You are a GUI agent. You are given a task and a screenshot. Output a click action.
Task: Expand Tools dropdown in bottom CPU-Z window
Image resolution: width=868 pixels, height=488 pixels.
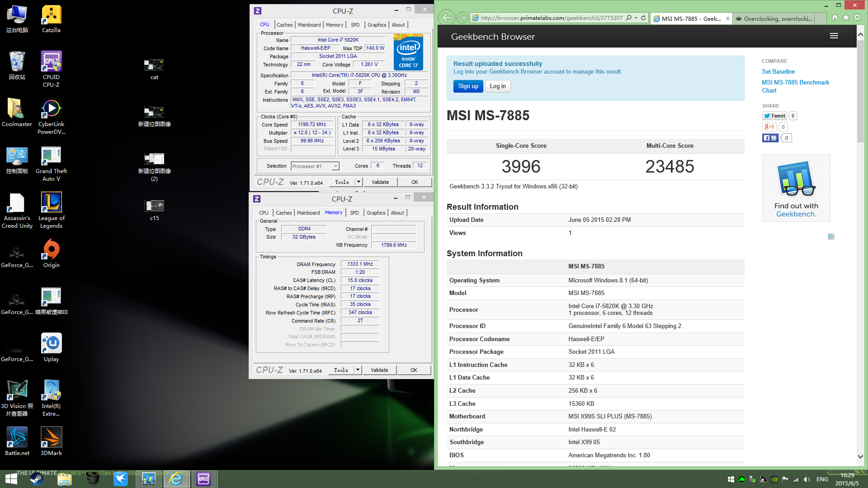358,370
